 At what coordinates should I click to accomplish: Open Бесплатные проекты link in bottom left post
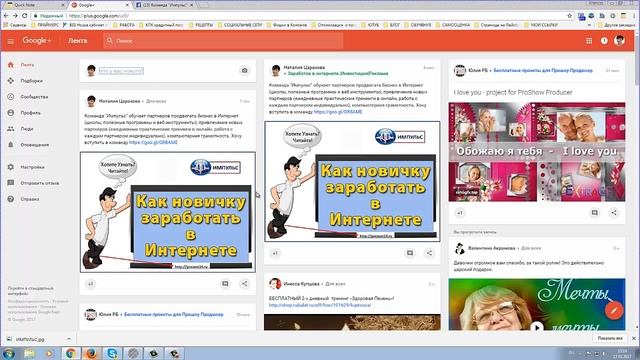173,315
